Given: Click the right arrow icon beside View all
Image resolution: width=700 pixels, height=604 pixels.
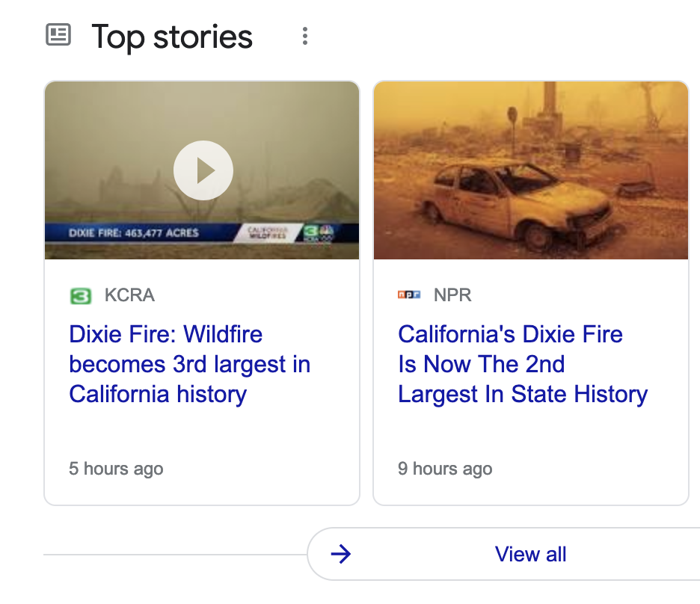Looking at the screenshot, I should 341,554.
